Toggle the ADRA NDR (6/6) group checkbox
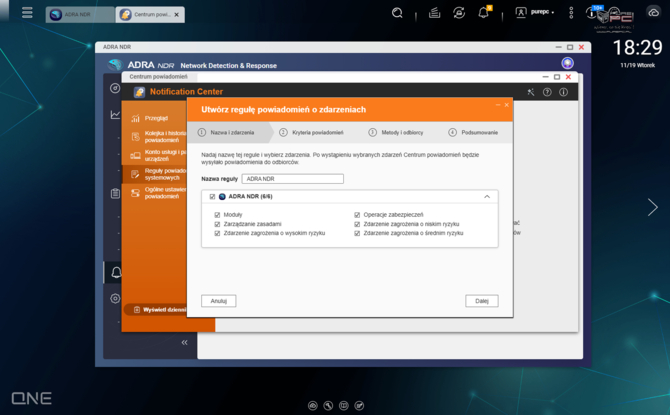The width and height of the screenshot is (670, 415). (x=212, y=197)
